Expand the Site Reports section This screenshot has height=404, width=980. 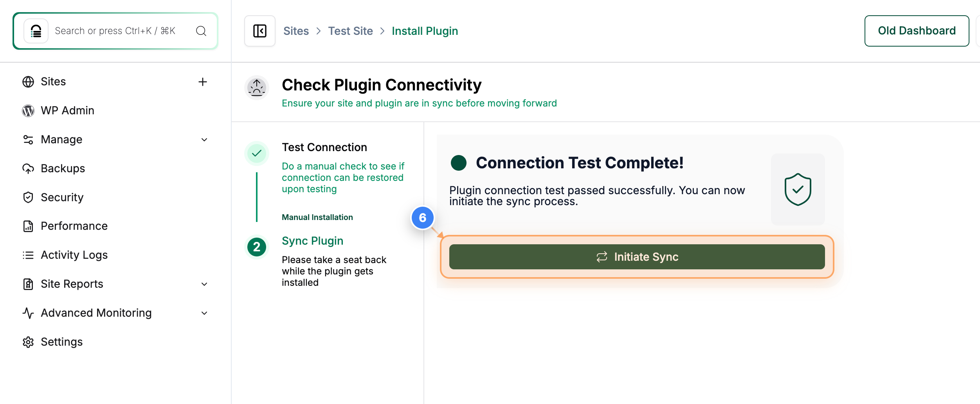pyautogui.click(x=204, y=284)
